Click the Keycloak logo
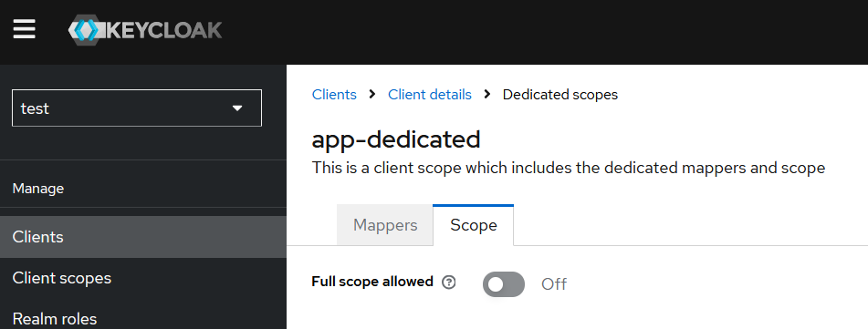 (x=145, y=30)
